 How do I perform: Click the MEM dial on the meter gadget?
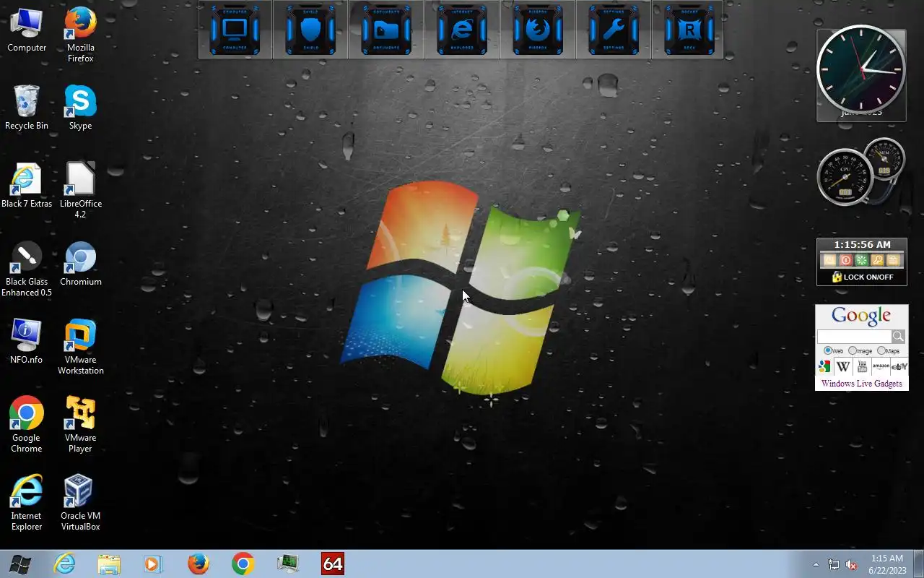(884, 159)
